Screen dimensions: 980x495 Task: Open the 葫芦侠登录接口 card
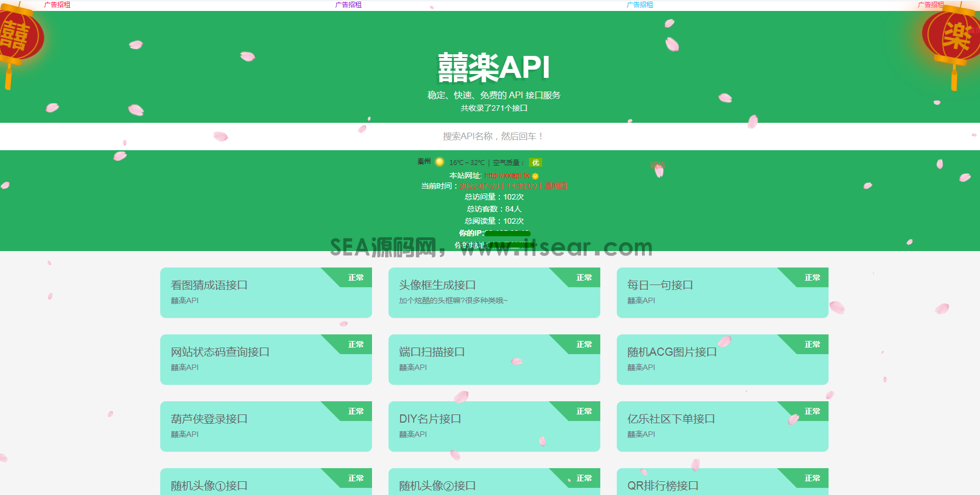tap(266, 426)
